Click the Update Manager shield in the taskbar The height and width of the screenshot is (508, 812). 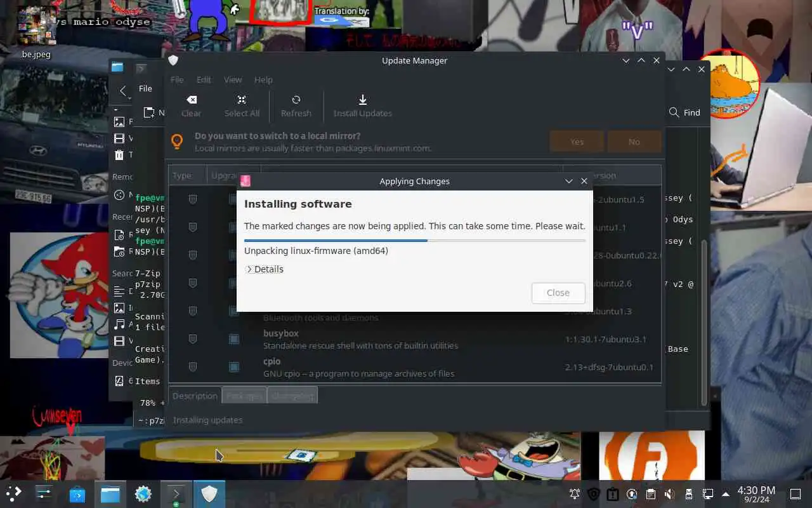coord(209,494)
